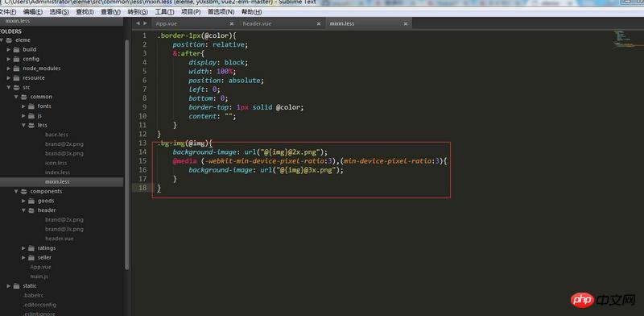Screen dimensions: 644x316
Task: Open header.vue in sidebar tree
Action: pyautogui.click(x=60, y=239)
